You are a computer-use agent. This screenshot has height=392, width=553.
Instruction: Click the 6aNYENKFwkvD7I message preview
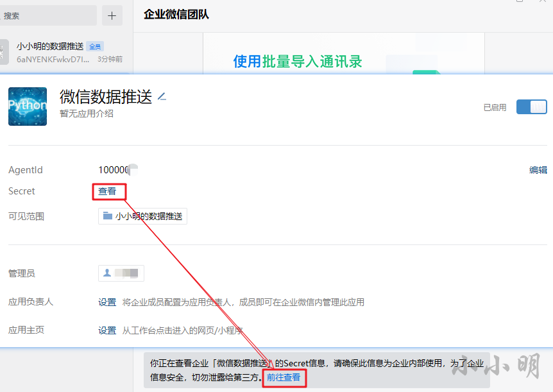(x=53, y=59)
